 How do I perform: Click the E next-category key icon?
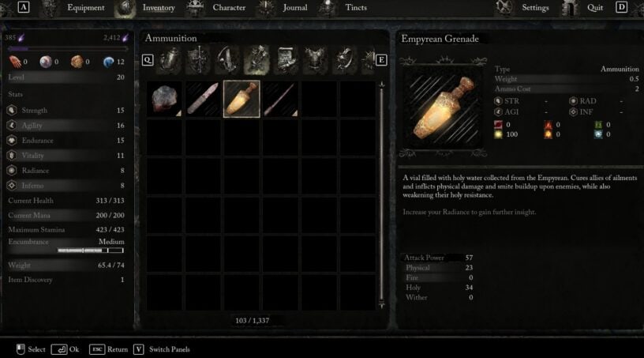(x=381, y=60)
